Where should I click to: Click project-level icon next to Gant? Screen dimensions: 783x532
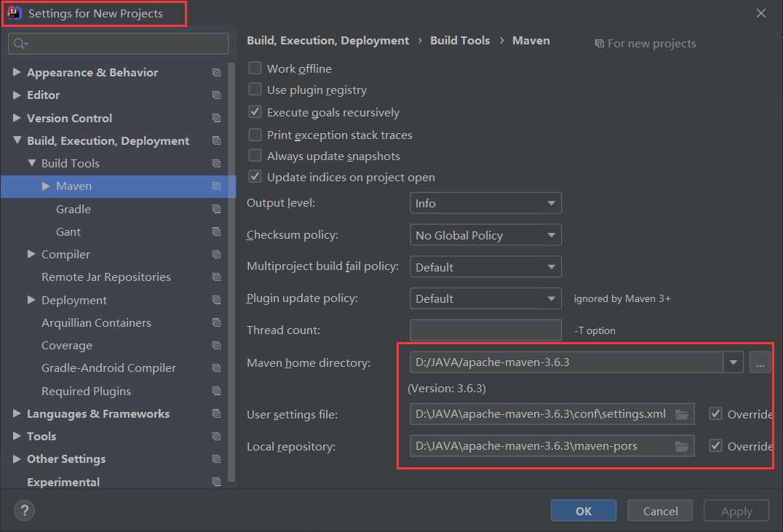(216, 231)
